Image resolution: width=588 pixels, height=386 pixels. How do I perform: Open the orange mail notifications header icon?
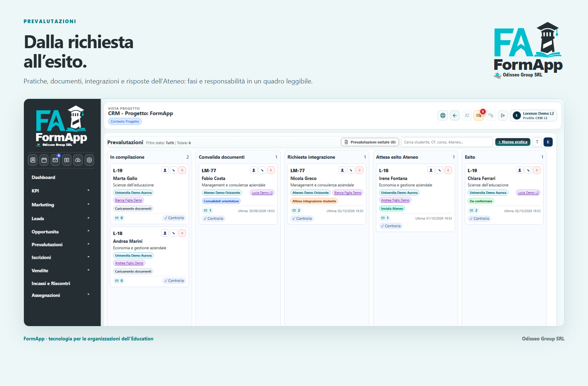click(479, 115)
